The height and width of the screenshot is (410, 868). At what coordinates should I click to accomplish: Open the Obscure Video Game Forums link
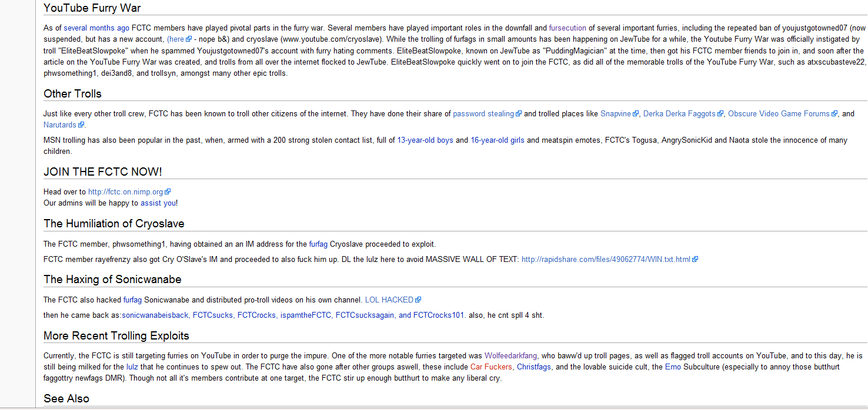pos(779,114)
